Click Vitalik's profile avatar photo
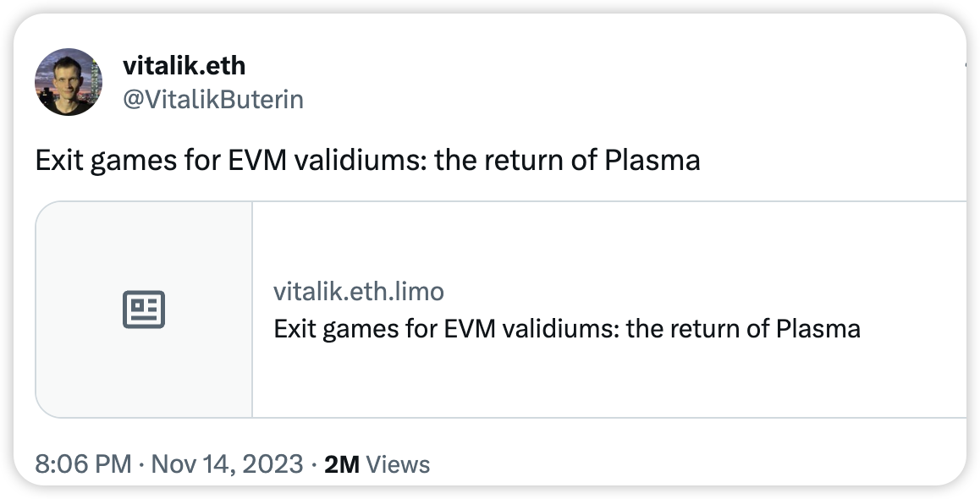980x499 pixels. point(68,82)
